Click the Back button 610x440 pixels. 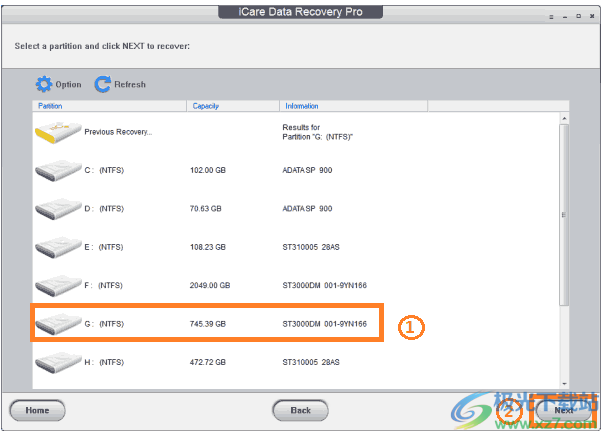300,410
